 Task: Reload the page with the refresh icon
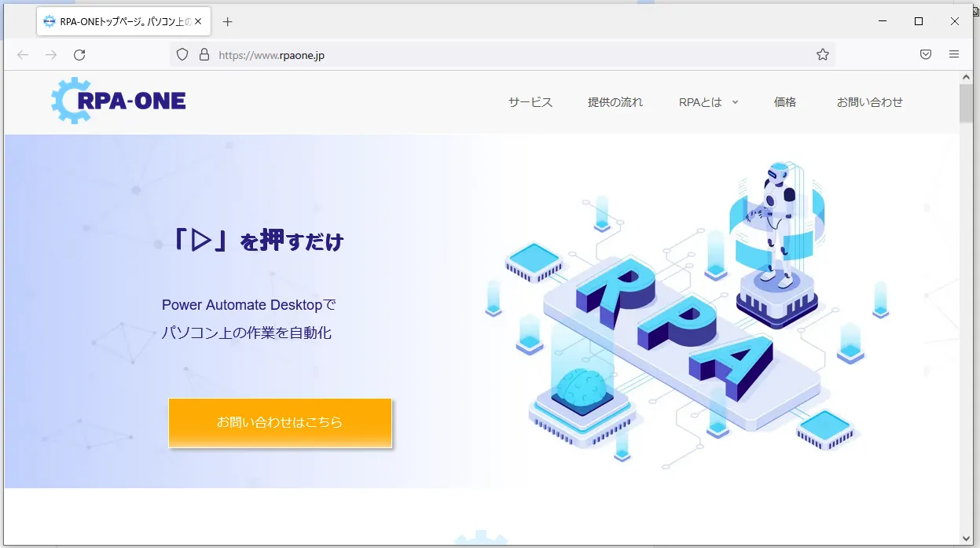pos(79,54)
